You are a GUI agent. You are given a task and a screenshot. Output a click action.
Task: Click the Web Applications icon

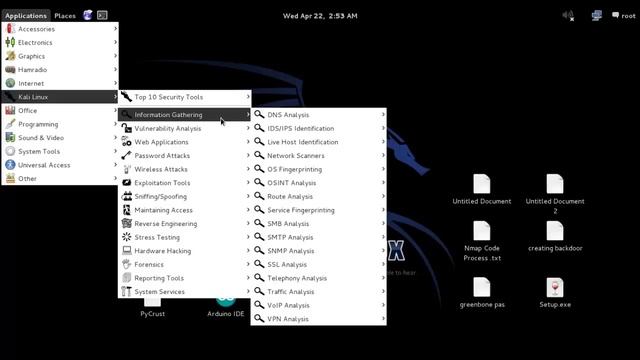click(127, 142)
